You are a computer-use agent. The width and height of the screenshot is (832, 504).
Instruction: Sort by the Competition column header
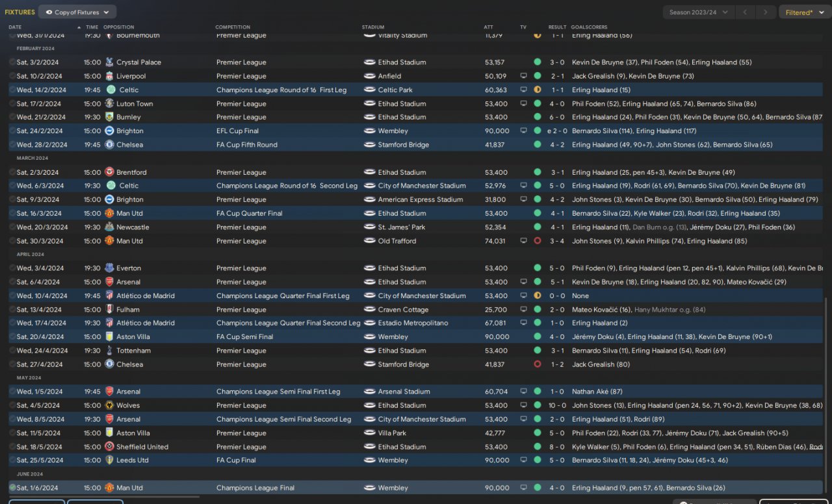tap(233, 27)
